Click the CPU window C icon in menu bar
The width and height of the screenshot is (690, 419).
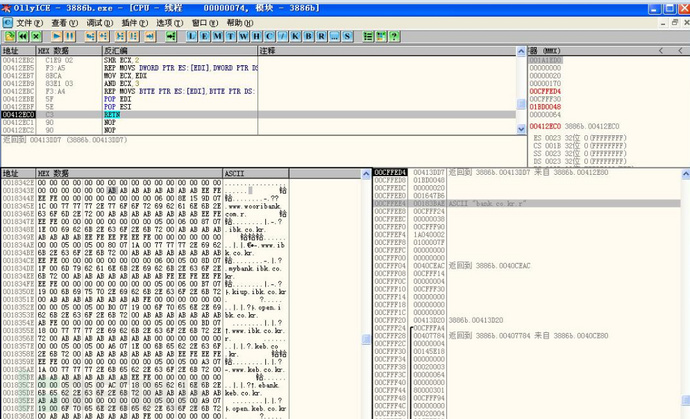pos(7,22)
